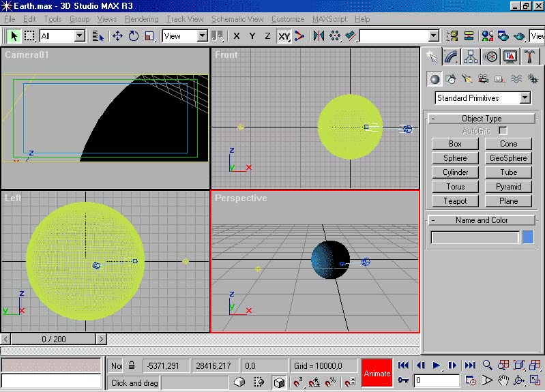Open the blue object color swatch
Viewport: 545px width, 392px height.
528,237
